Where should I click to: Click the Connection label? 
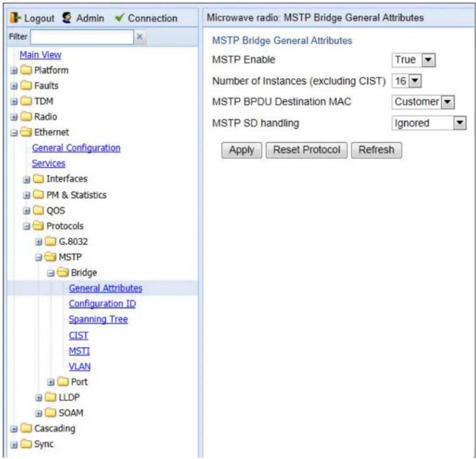pos(152,18)
